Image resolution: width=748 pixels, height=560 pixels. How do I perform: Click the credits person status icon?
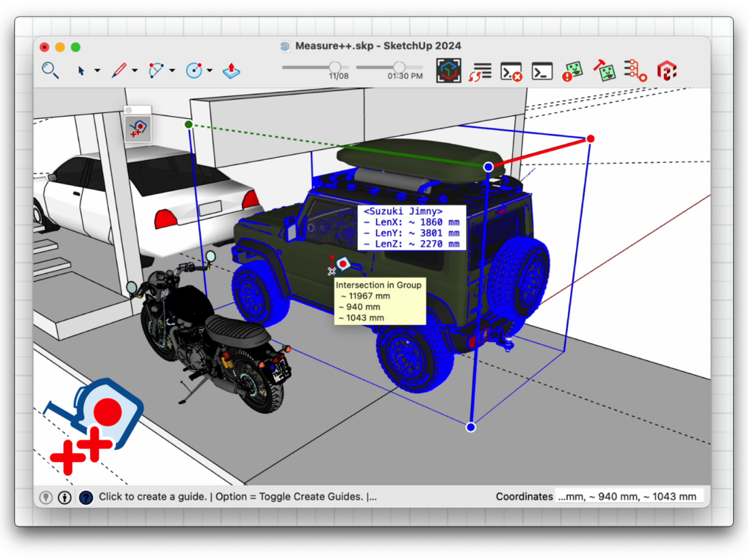65,498
